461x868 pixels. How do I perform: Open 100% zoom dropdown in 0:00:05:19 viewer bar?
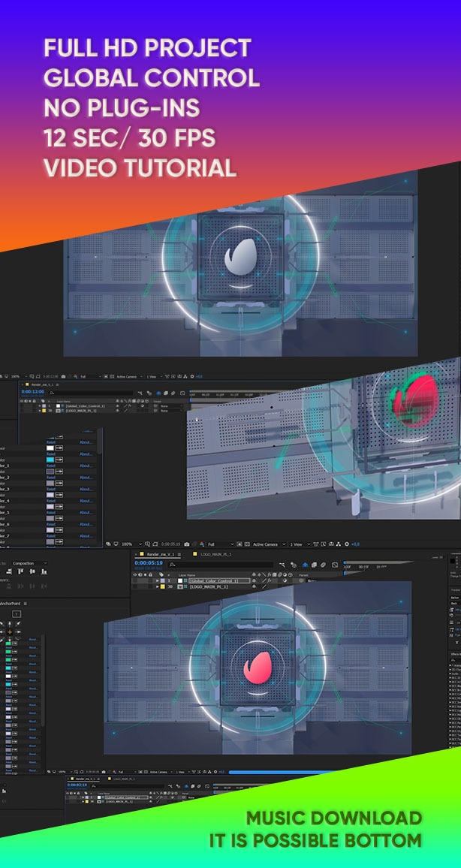131,544
